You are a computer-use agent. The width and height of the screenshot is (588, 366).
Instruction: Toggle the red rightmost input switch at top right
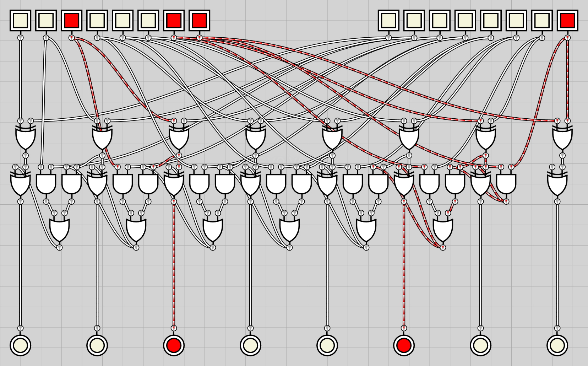click(567, 21)
